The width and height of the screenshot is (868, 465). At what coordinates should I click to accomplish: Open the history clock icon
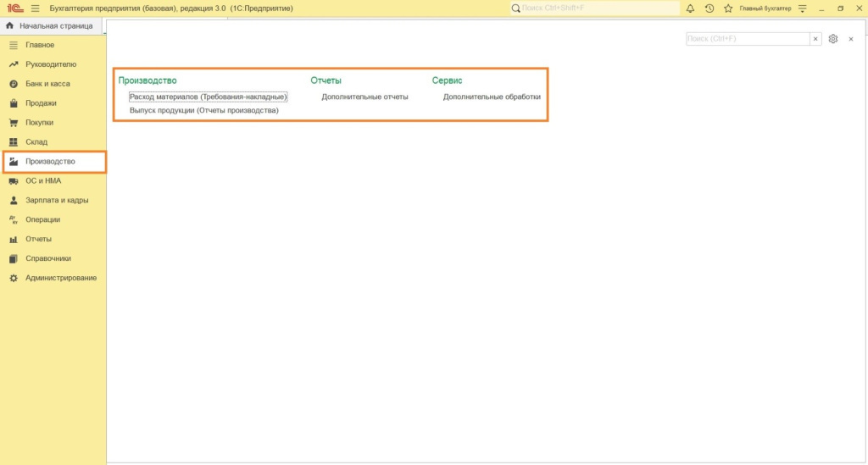click(x=709, y=8)
